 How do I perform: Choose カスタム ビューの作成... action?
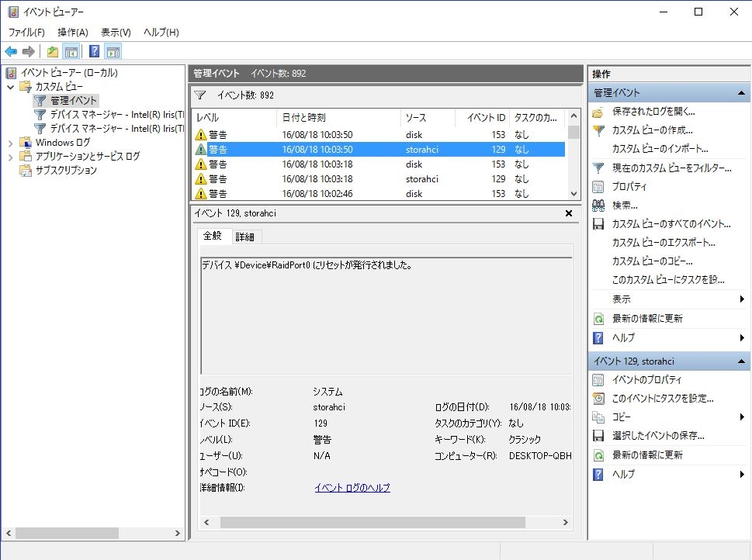click(652, 130)
